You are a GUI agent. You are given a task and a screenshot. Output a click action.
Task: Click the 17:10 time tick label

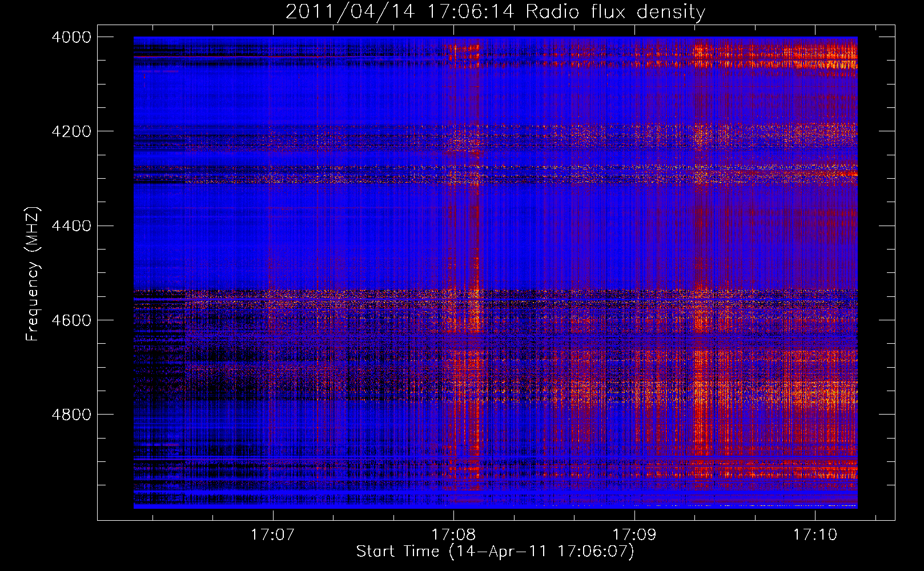[x=815, y=534]
